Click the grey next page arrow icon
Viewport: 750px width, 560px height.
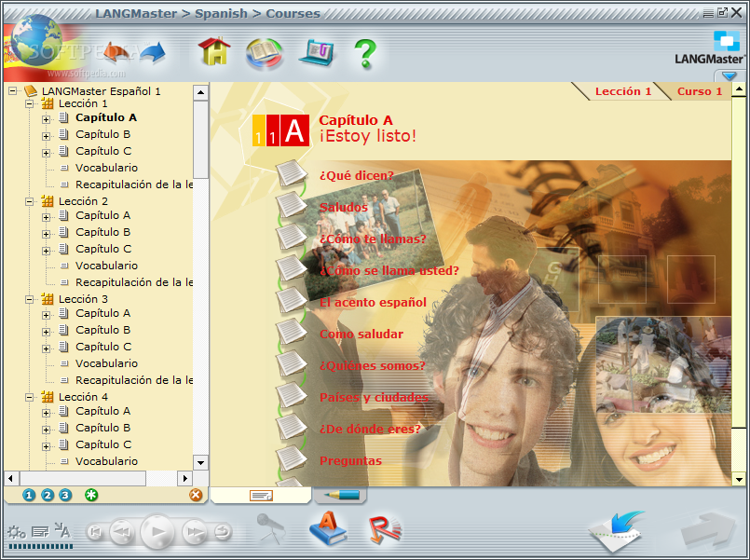point(708,530)
